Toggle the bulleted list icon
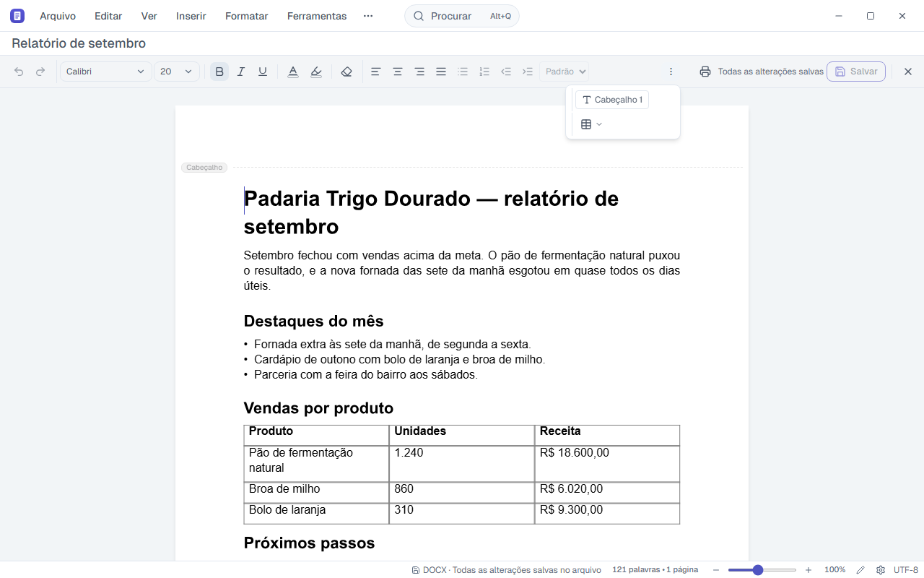924x578 pixels. 463,72
